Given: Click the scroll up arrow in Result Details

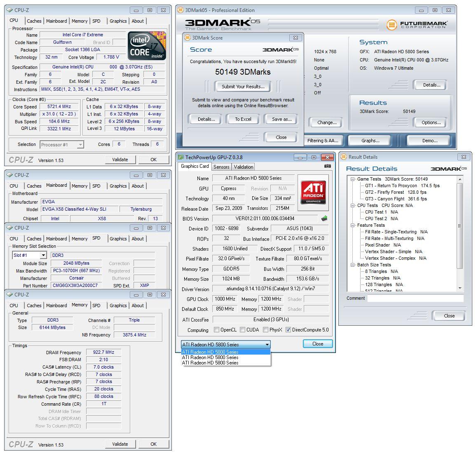Looking at the screenshot, I should pyautogui.click(x=460, y=179).
